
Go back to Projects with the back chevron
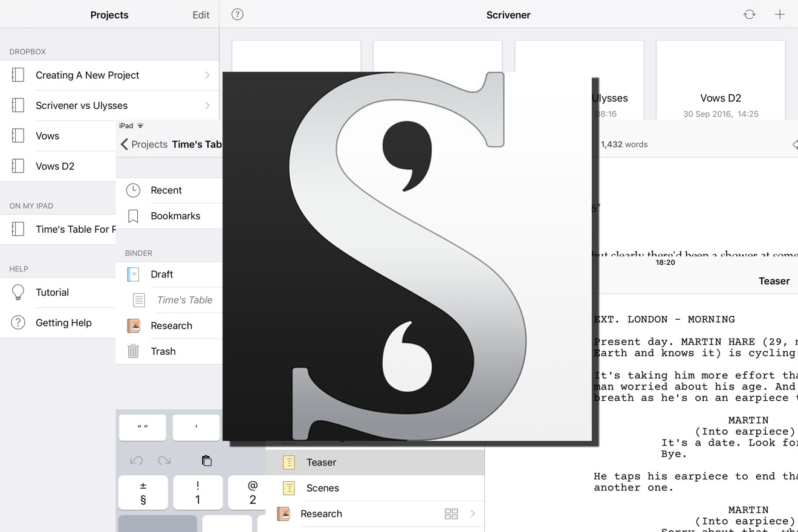click(x=144, y=144)
